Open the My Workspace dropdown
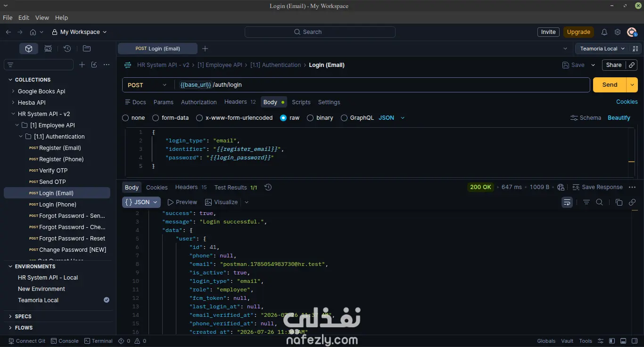 (79, 32)
